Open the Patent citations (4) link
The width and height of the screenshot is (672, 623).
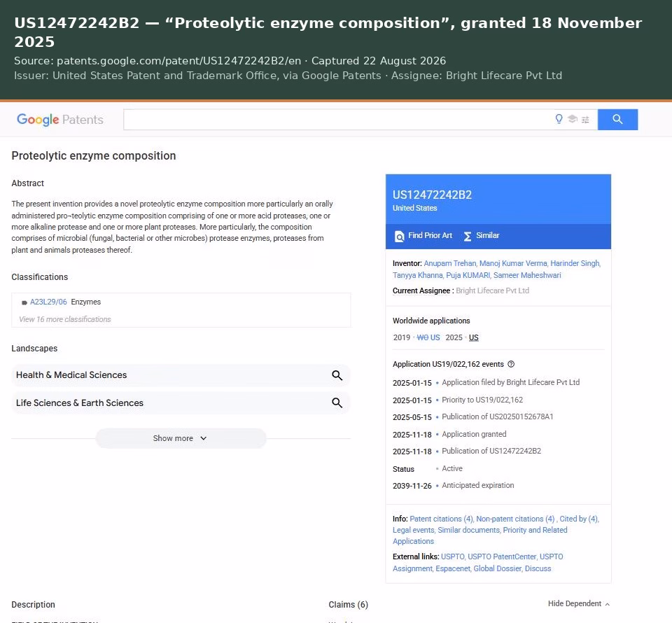click(441, 519)
